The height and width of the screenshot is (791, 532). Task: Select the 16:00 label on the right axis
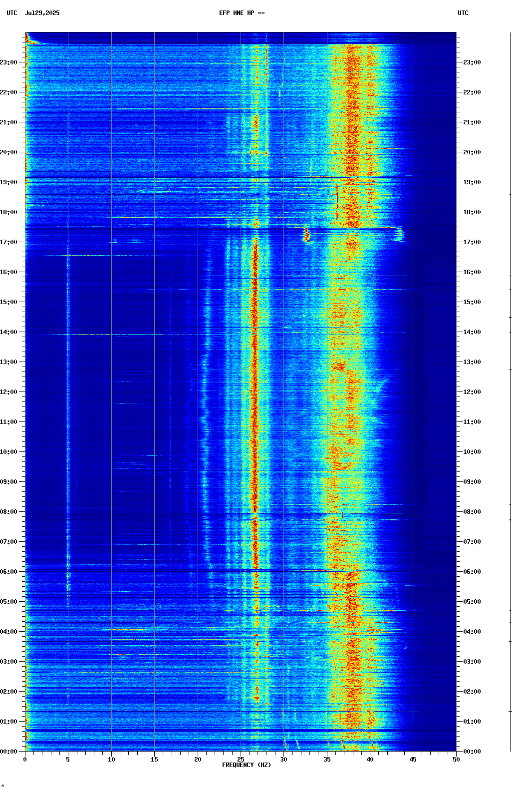[x=472, y=272]
